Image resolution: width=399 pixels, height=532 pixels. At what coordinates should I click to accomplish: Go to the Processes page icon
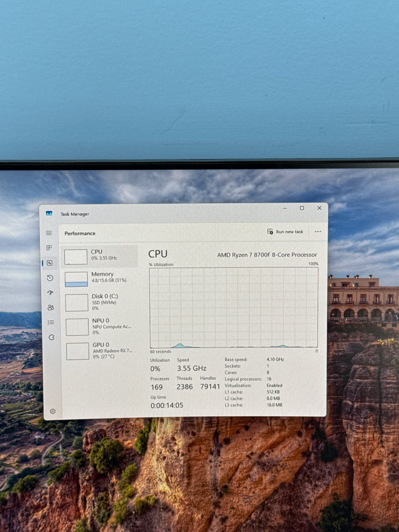(49, 248)
